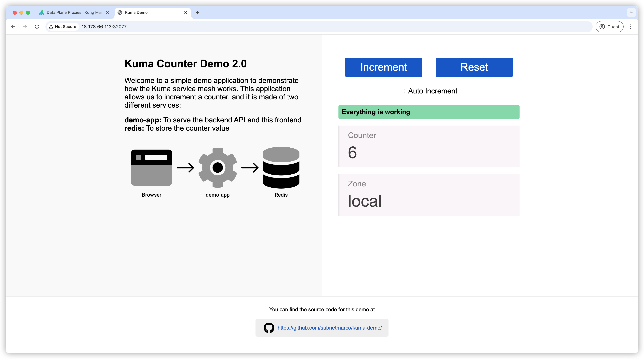The height and width of the screenshot is (359, 644).
Task: Click the Zone value local
Action: point(364,201)
